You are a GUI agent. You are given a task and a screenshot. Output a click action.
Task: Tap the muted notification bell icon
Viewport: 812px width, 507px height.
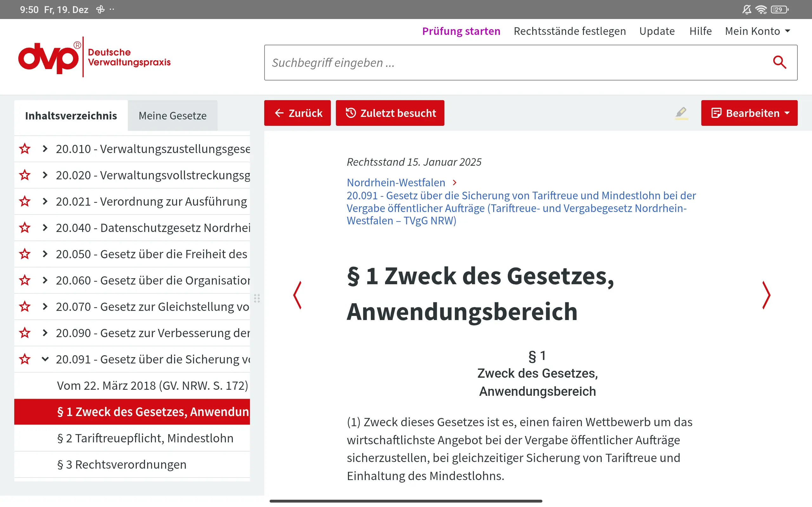coord(747,10)
